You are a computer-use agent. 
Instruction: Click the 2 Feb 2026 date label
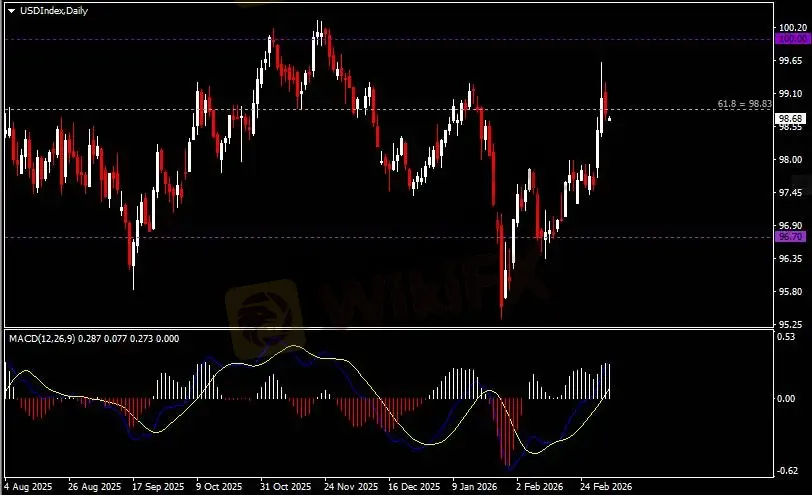[x=539, y=487]
